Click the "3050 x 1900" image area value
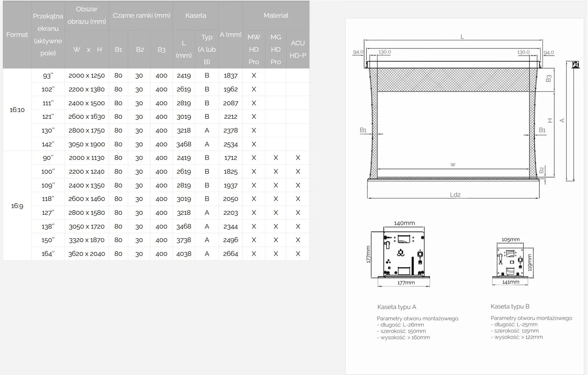The width and height of the screenshot is (588, 375). [x=87, y=144]
